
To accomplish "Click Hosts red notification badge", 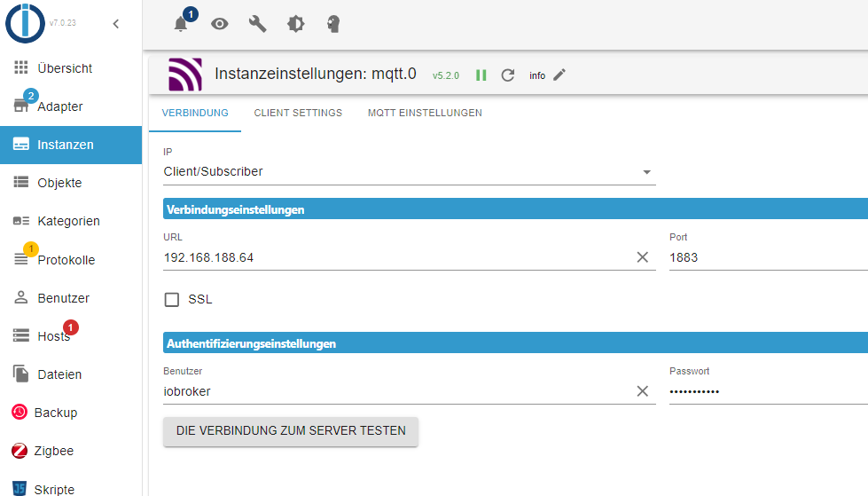I will (70, 327).
